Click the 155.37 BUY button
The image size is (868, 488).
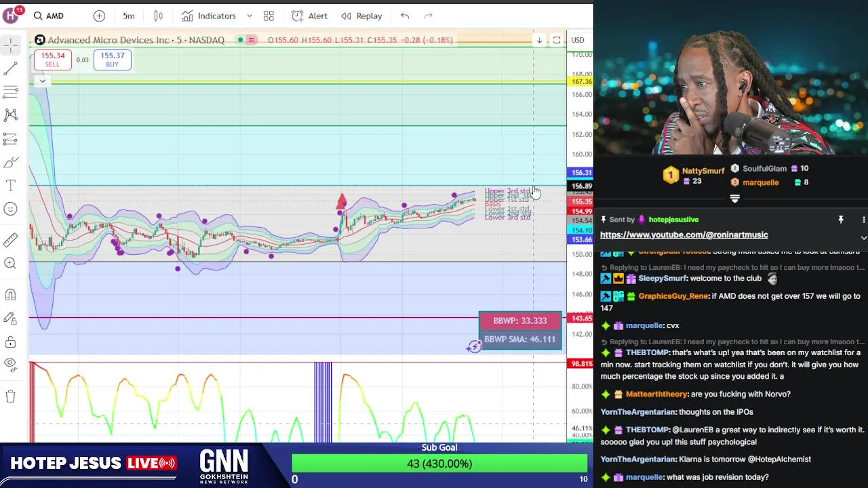point(112,60)
